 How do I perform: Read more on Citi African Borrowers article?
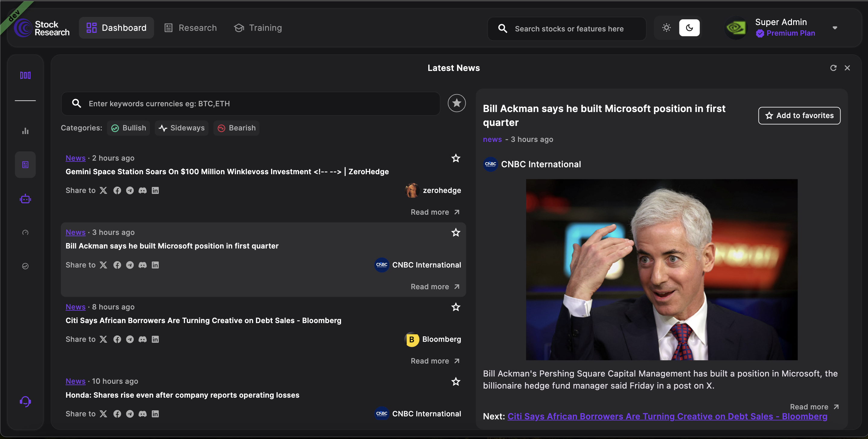tap(435, 361)
